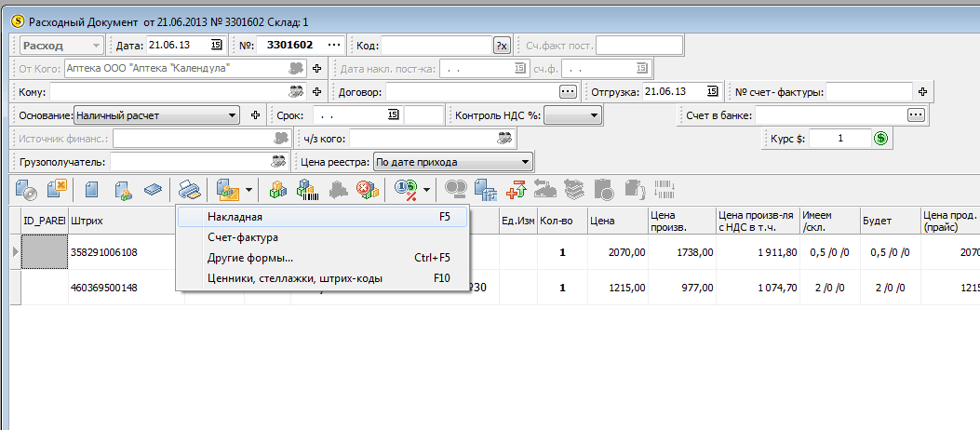Click plus icon beside Основание dropdown
This screenshot has height=430, width=980.
tap(255, 115)
